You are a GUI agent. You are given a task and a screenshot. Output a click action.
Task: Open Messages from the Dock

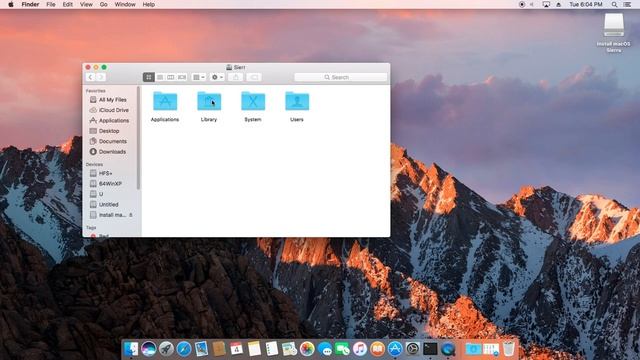click(325, 349)
